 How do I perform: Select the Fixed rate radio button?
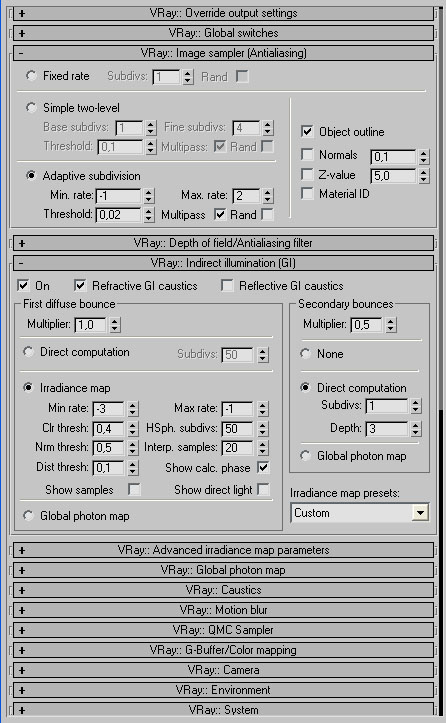[x=31, y=75]
